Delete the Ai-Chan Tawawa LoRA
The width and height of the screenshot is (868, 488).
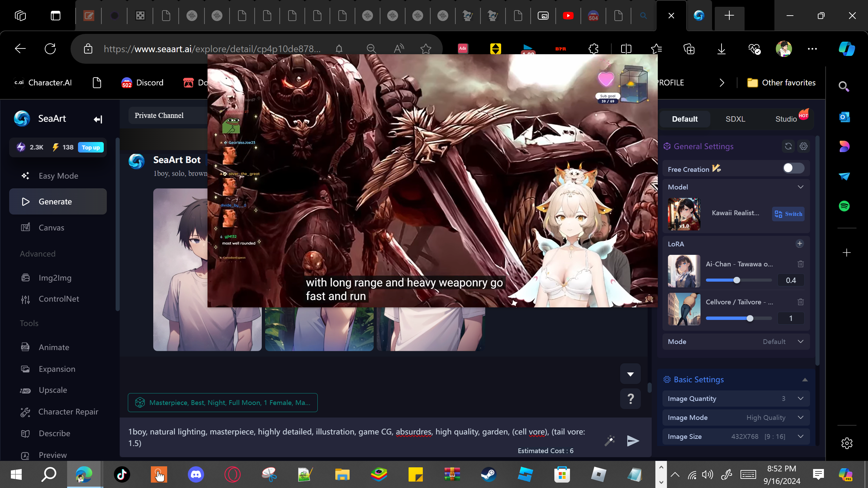click(801, 264)
